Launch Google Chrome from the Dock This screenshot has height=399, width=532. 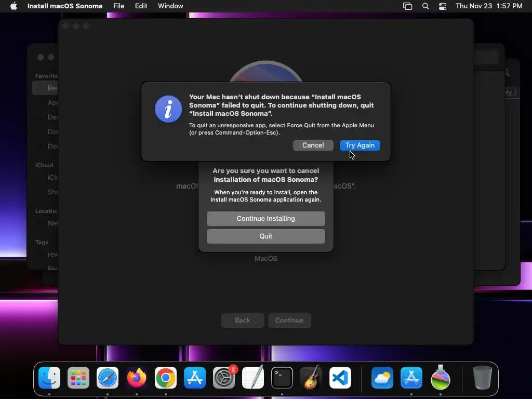pyautogui.click(x=166, y=378)
